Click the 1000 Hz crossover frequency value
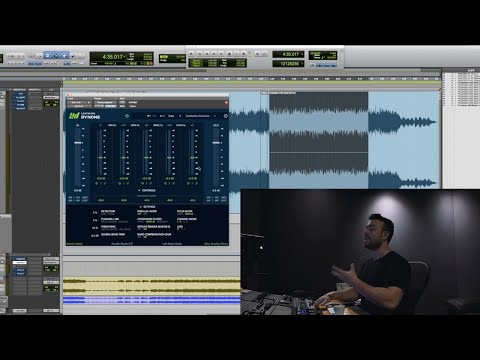This screenshot has width=480, height=360. pyautogui.click(x=135, y=125)
